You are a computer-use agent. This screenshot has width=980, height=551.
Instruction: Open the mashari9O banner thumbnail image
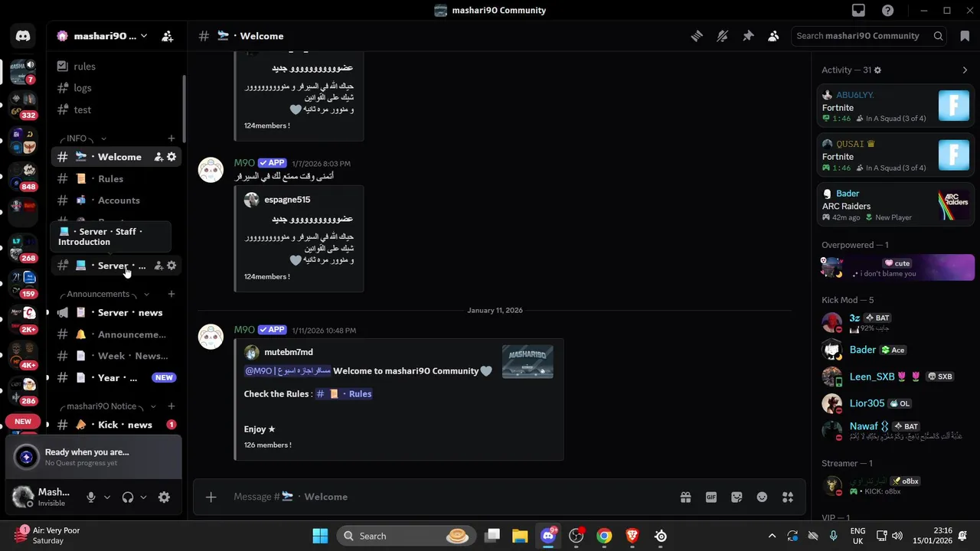[528, 362]
